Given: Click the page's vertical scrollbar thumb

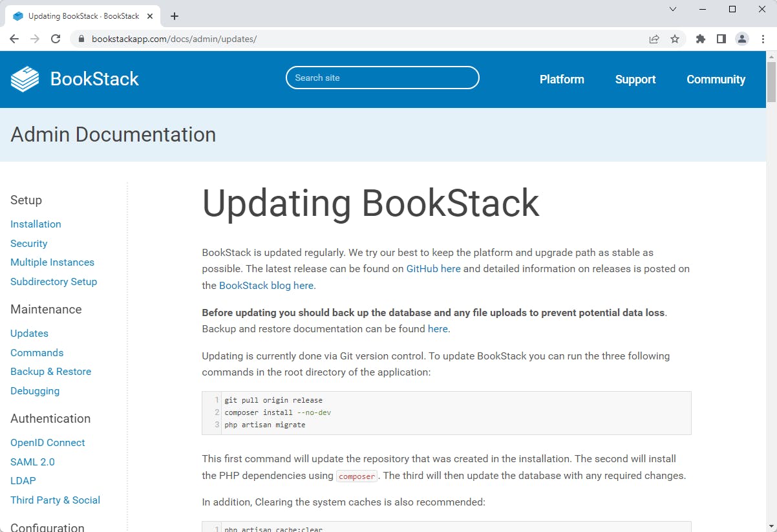Looking at the screenshot, I should click(771, 81).
